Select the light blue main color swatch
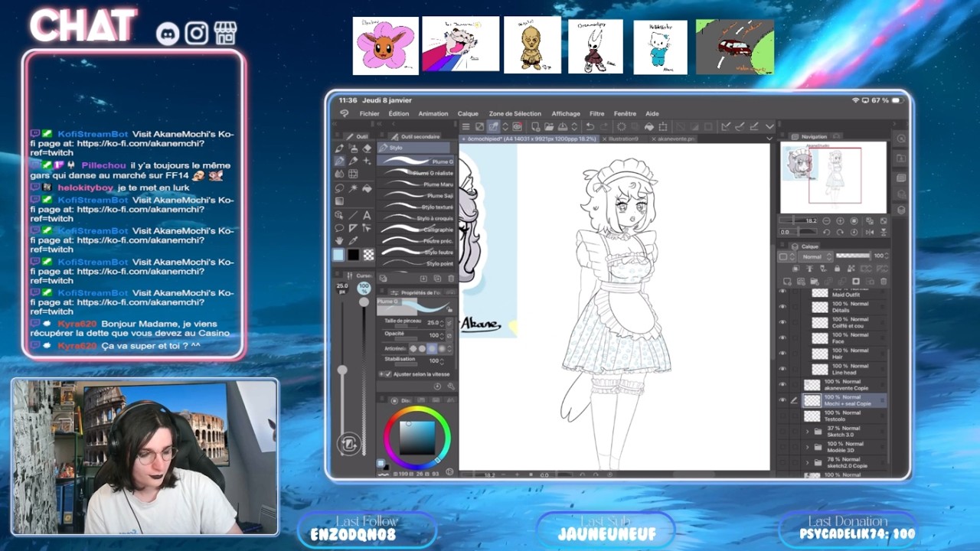This screenshot has width=980, height=551. click(x=339, y=255)
